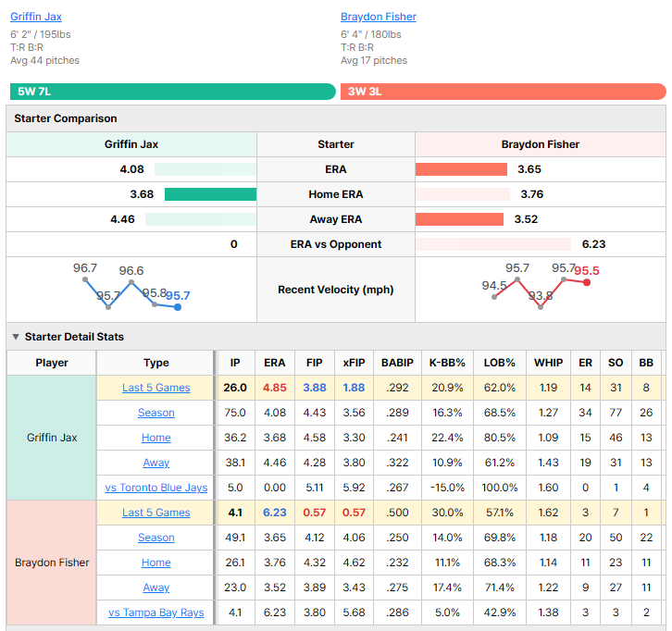
Task: Open Braydon Fisher Home stats link
Action: (156, 563)
